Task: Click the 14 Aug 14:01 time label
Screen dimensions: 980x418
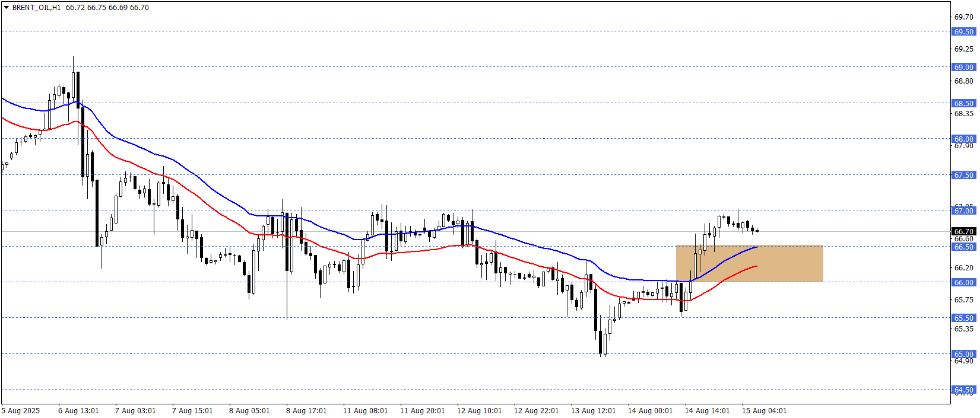Action: [708, 410]
